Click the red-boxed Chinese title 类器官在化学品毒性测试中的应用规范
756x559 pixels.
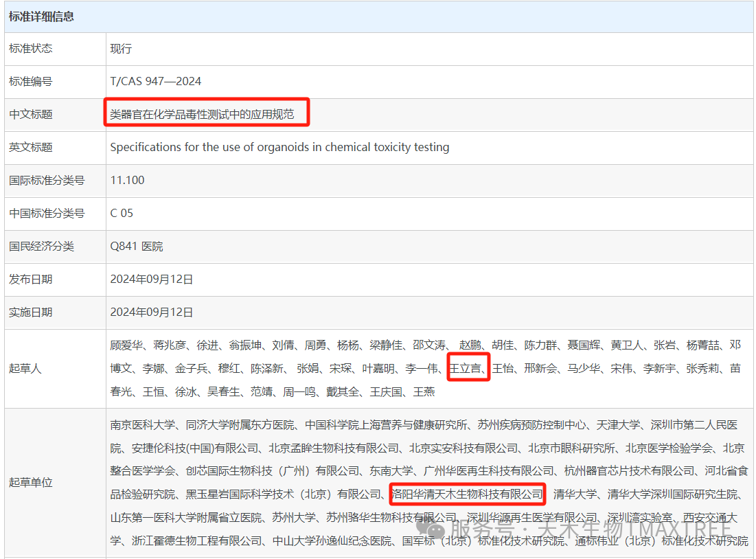(203, 114)
